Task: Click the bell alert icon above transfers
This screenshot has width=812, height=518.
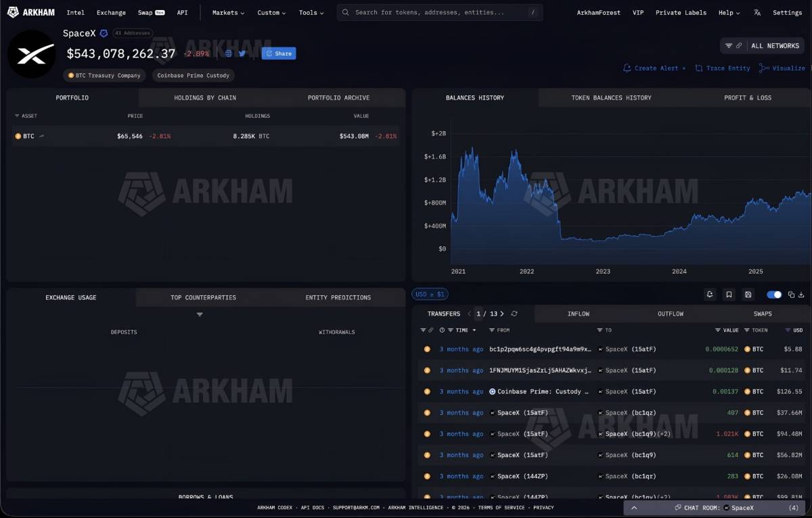Action: [710, 295]
